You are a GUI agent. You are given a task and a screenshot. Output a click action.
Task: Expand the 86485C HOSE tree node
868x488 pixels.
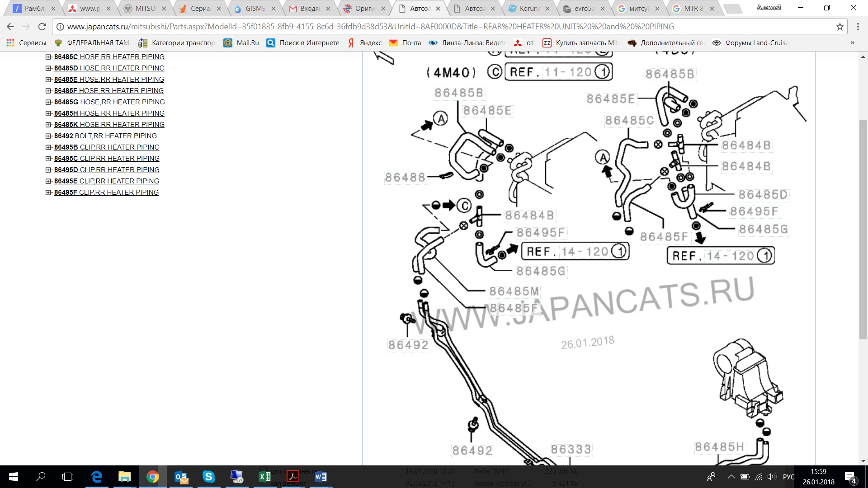(48, 57)
